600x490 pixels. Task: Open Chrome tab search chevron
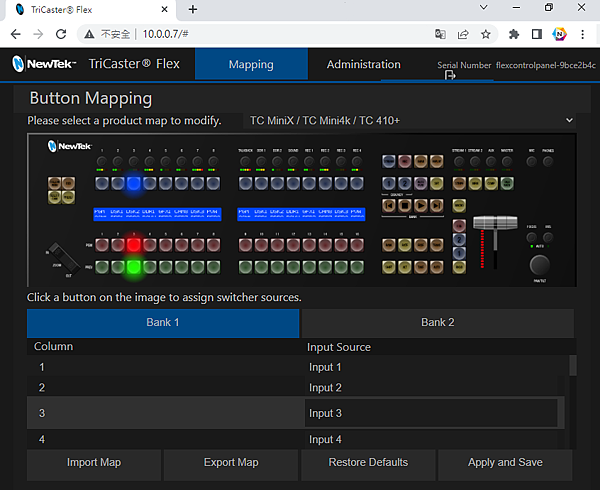click(484, 7)
